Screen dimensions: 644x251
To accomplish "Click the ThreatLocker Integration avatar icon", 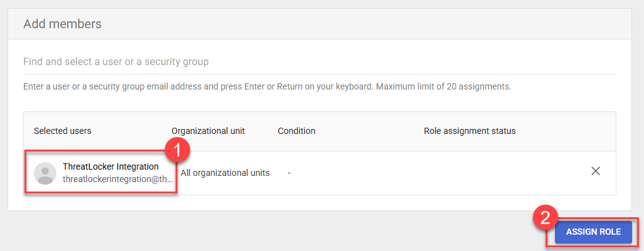I will click(45, 173).
